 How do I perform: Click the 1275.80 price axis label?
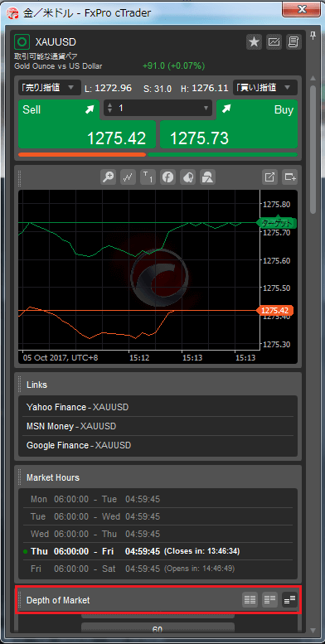point(277,204)
